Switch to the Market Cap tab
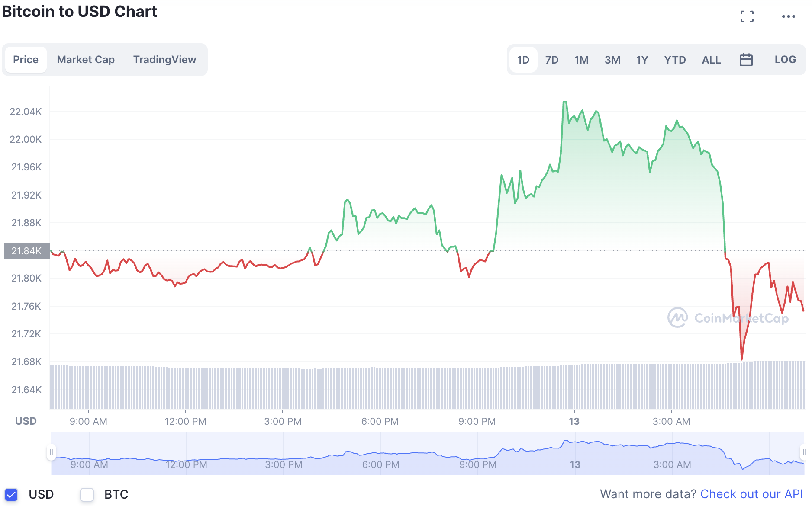The image size is (812, 506). pyautogui.click(x=86, y=60)
